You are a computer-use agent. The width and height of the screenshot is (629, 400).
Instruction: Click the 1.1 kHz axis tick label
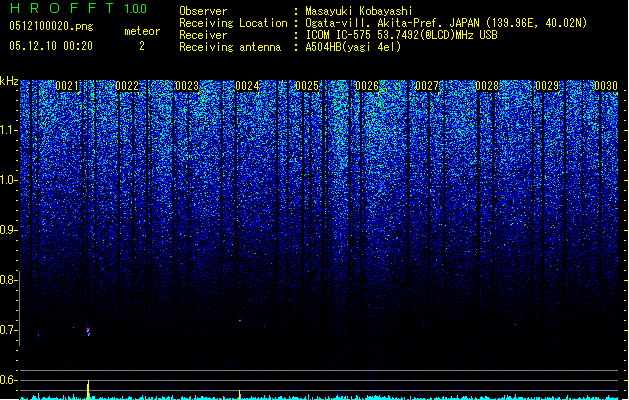tap(8, 130)
